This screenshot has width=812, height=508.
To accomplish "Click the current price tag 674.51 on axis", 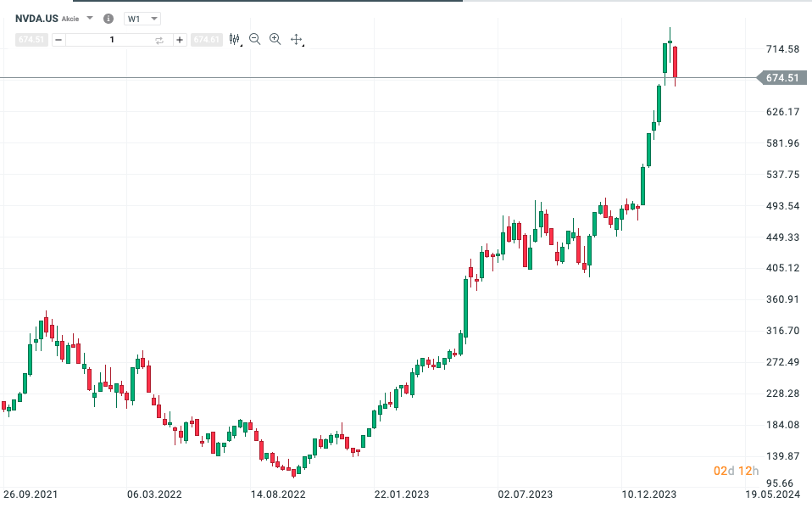I will [x=781, y=78].
